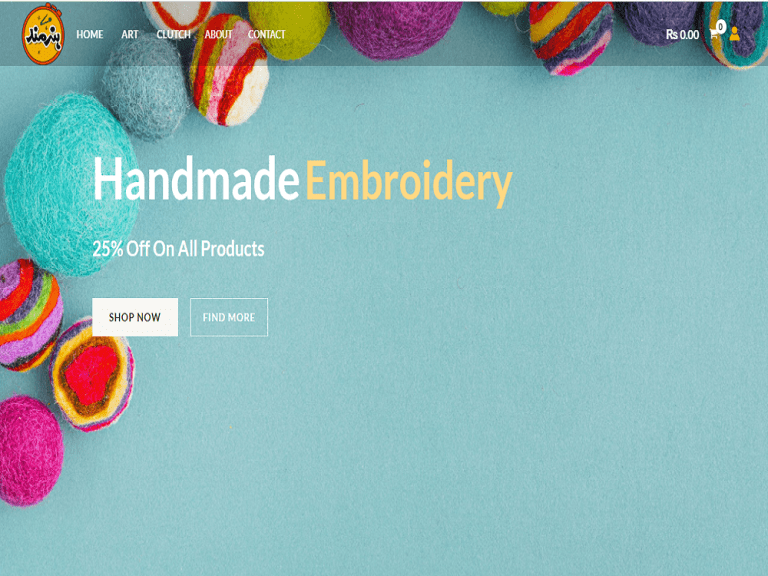
Task: Click the felt ball with red center
Action: pos(92,374)
